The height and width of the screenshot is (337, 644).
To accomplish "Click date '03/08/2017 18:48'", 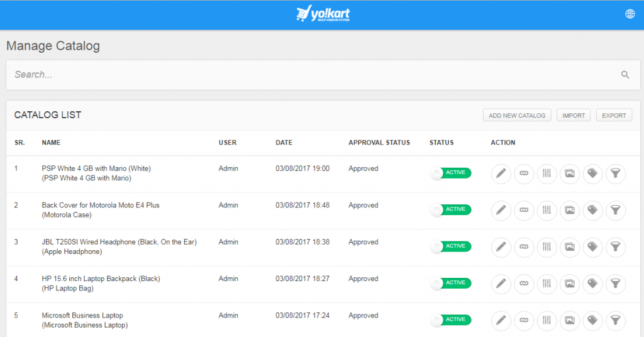I will [303, 205].
